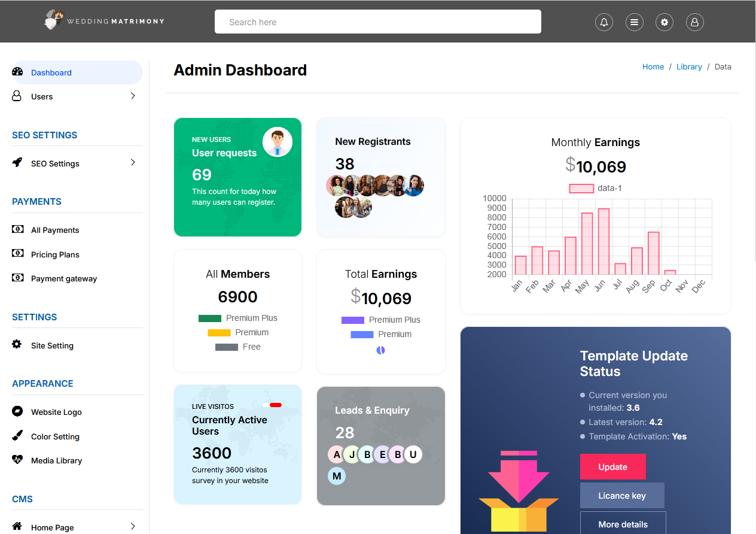Image resolution: width=756 pixels, height=534 pixels.
Task: Click the Wedding Matrimony logo
Action: (104, 21)
